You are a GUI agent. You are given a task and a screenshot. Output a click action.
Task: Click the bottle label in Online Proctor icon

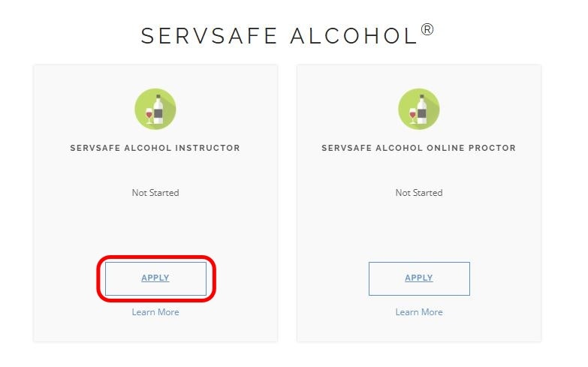(422, 114)
